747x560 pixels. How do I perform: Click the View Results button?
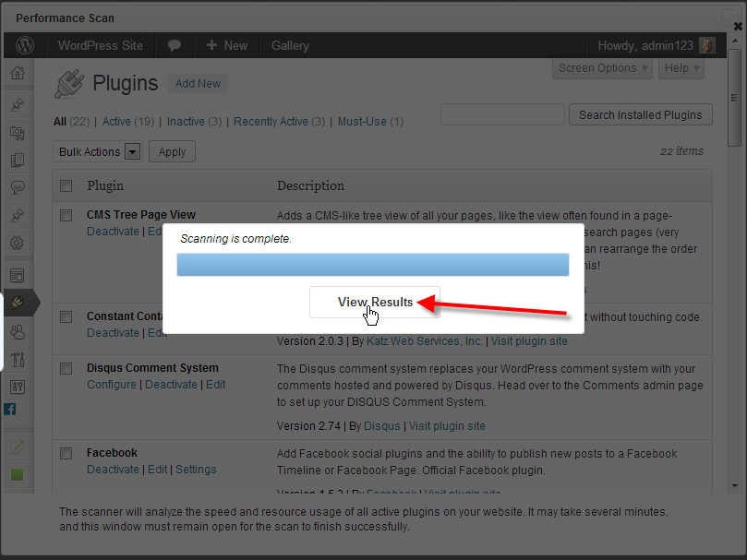pyautogui.click(x=374, y=302)
